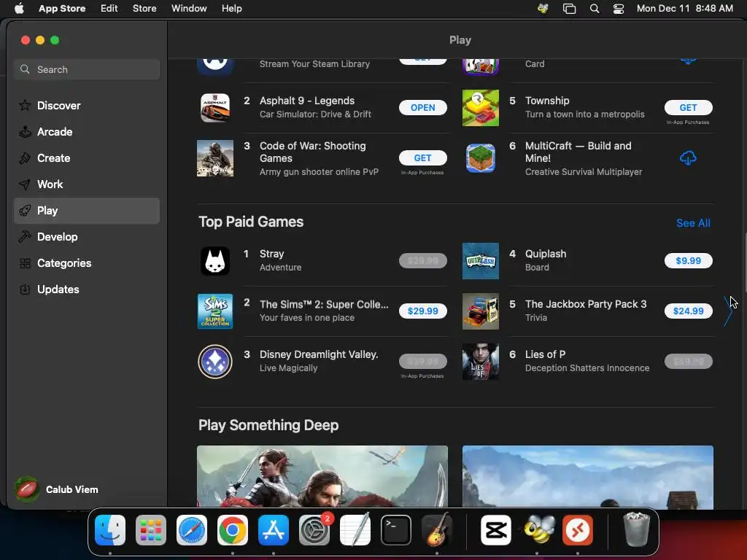
Task: Launch Safari from the Dock
Action: click(x=192, y=530)
